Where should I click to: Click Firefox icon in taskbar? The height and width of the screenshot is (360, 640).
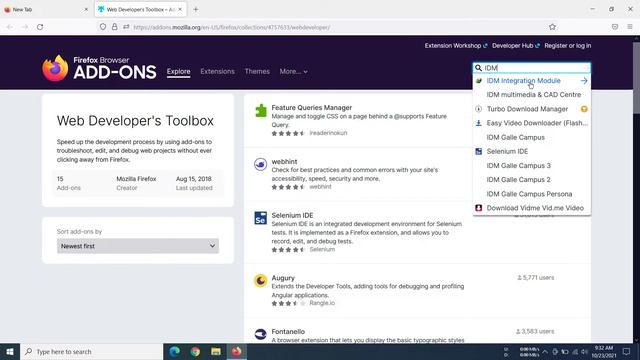tap(237, 351)
